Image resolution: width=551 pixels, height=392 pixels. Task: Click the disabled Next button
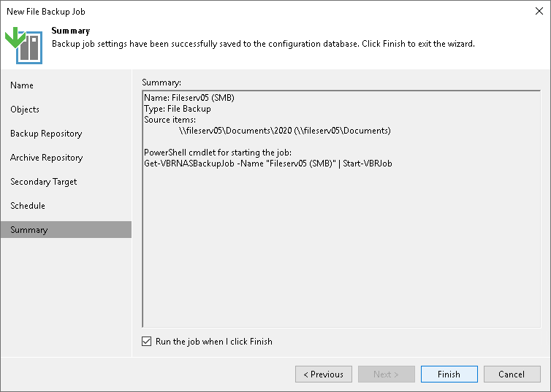386,374
